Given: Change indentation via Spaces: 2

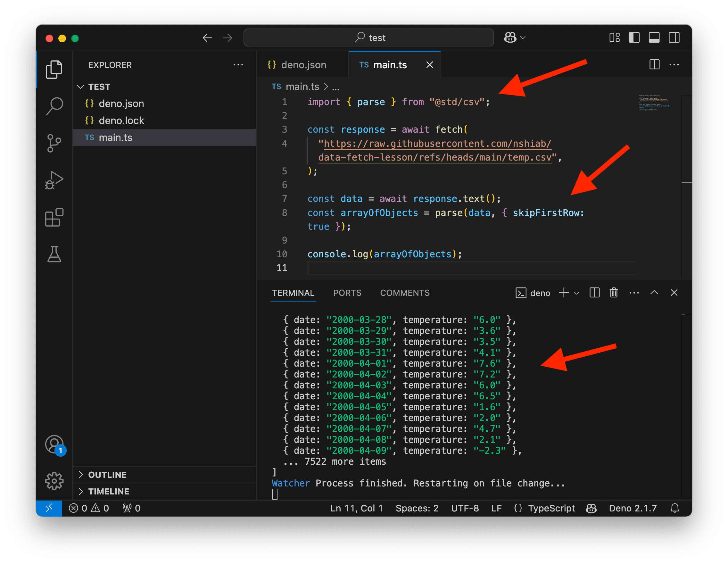Looking at the screenshot, I should tap(417, 508).
